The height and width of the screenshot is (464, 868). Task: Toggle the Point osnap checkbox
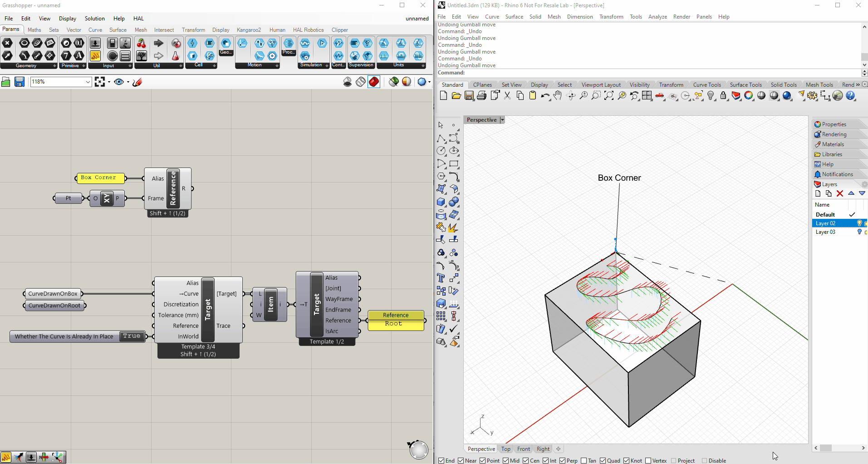[483, 461]
